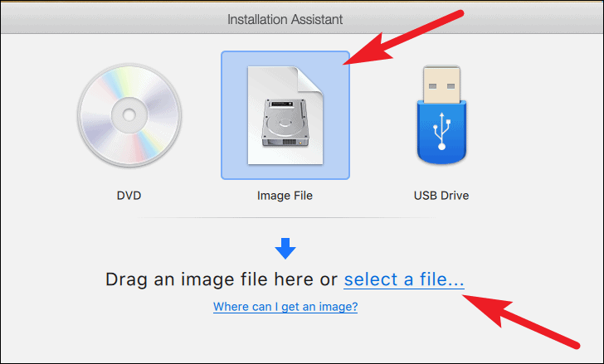Screen dimensions: 604x364
Task: Click the blue downward arrow icon
Action: (x=285, y=248)
